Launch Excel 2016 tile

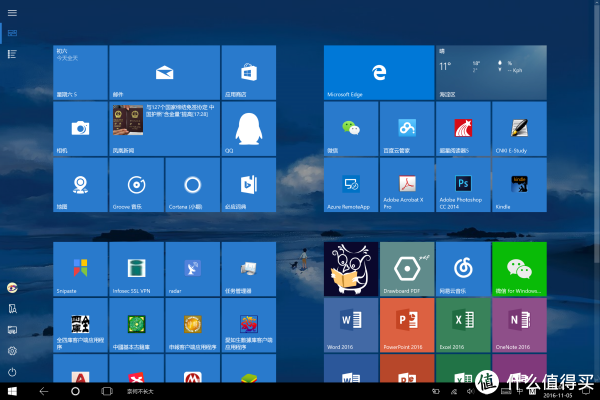click(463, 325)
